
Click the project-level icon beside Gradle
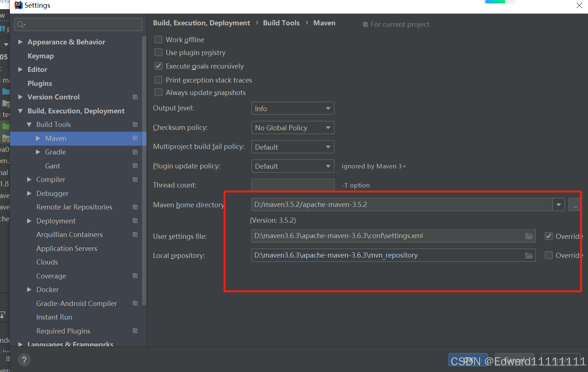pyautogui.click(x=135, y=152)
